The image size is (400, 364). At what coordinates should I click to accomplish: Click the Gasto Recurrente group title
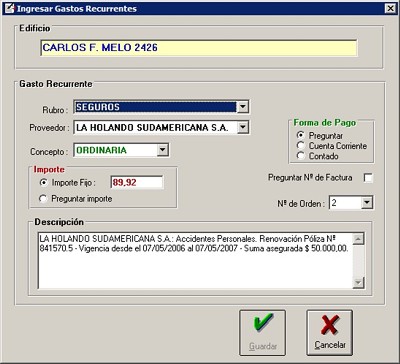pos(56,84)
